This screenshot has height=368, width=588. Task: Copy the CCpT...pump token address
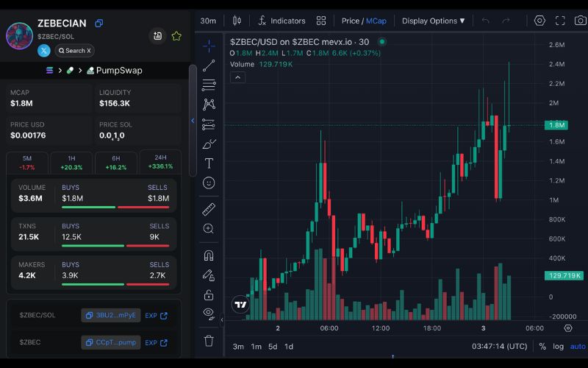(x=111, y=342)
